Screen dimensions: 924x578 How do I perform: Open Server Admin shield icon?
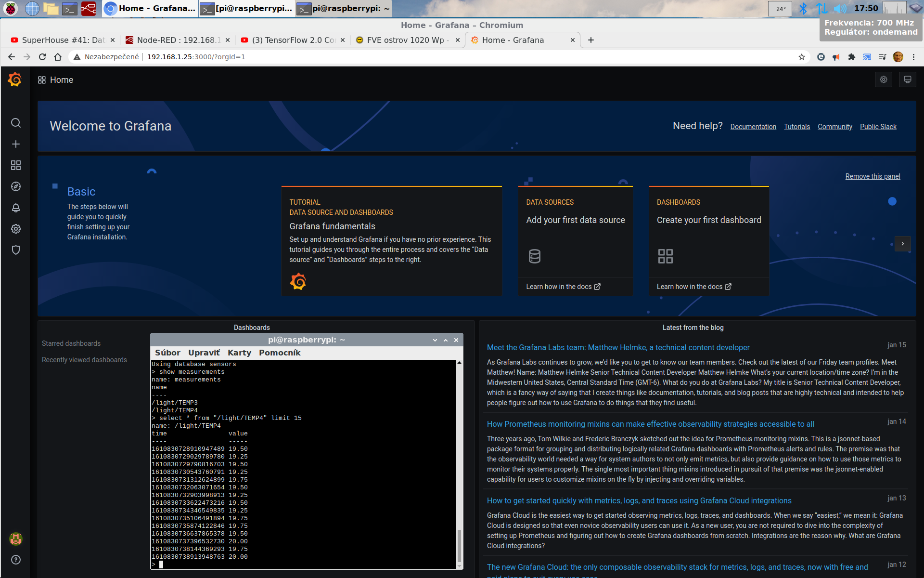pyautogui.click(x=16, y=250)
